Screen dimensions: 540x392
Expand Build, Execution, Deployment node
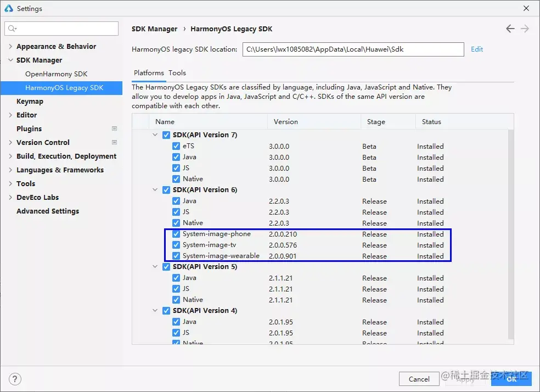(x=10, y=156)
